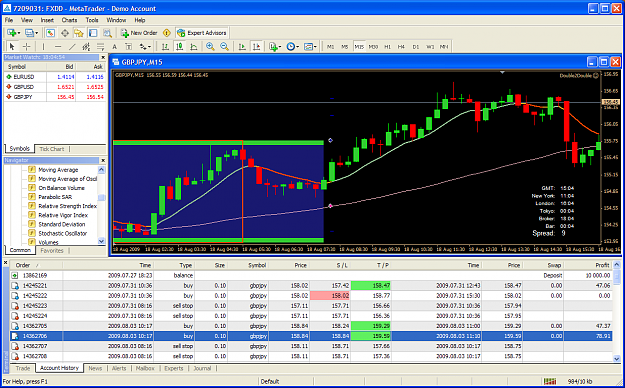The height and width of the screenshot is (388, 625).
Task: Click the Navigator scrollbar thumb
Action: [x=101, y=197]
